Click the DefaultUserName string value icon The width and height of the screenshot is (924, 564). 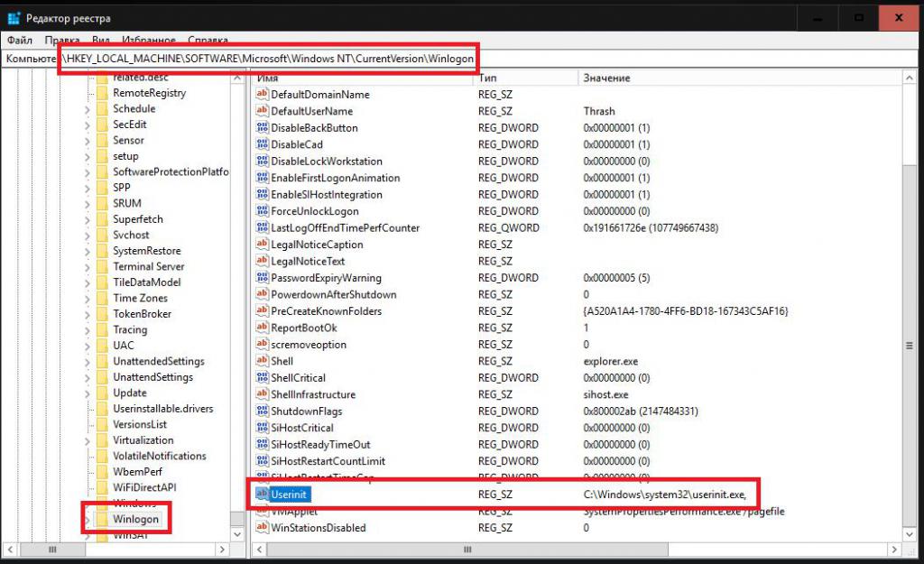pos(263,110)
